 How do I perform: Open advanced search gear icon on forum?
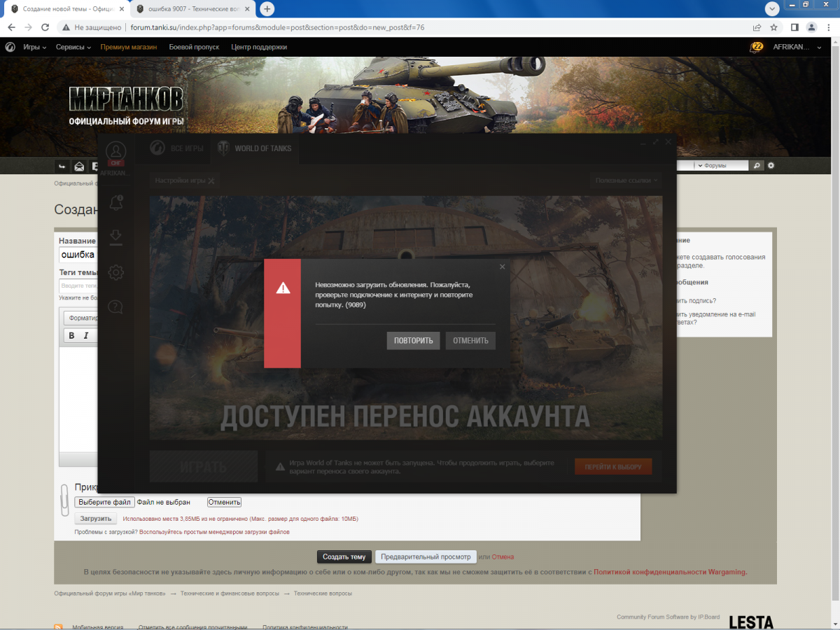(771, 166)
